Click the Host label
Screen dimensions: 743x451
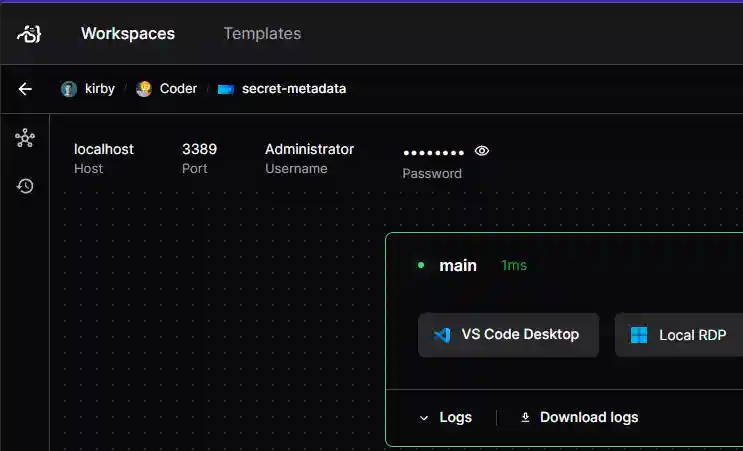click(x=89, y=169)
